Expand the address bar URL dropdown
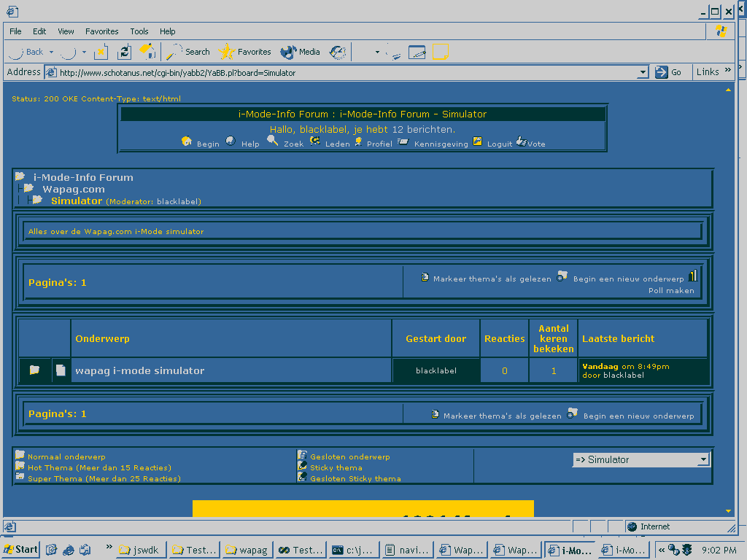Viewport: 747px width, 560px height. point(643,72)
